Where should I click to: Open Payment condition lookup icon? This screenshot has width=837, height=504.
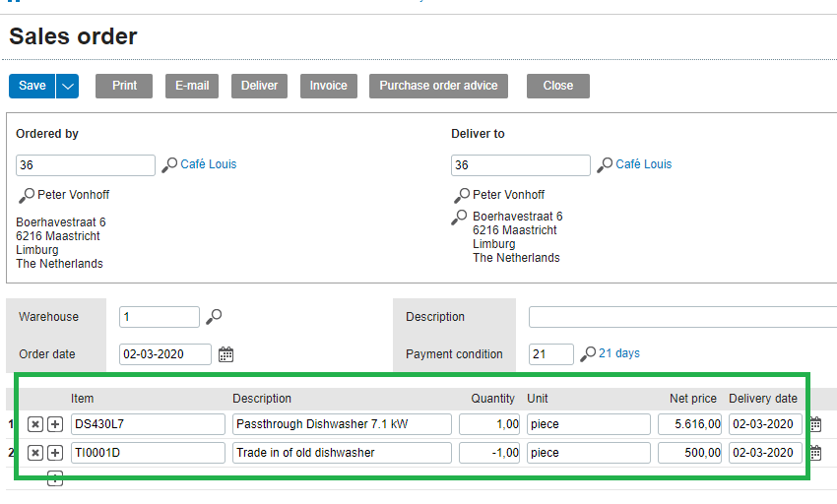point(588,354)
